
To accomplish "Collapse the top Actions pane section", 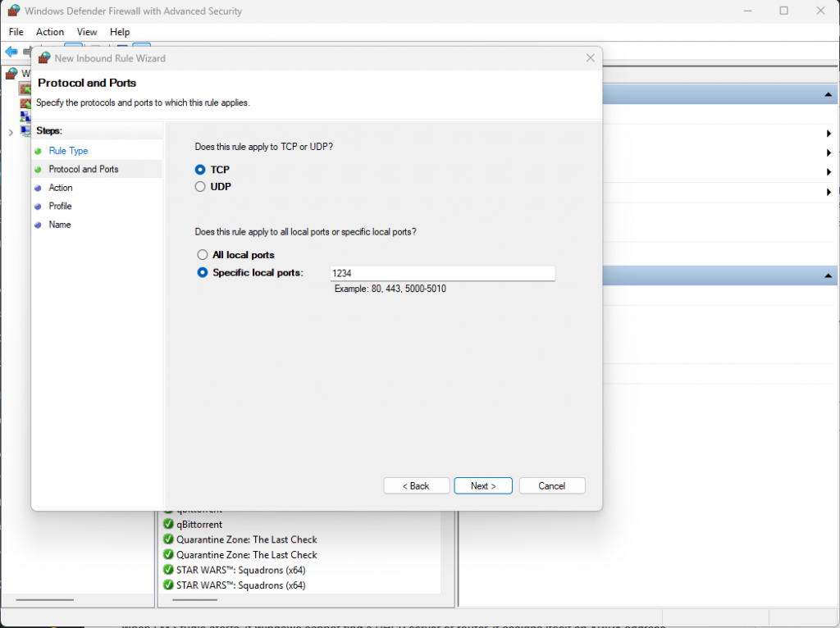I will (x=827, y=96).
